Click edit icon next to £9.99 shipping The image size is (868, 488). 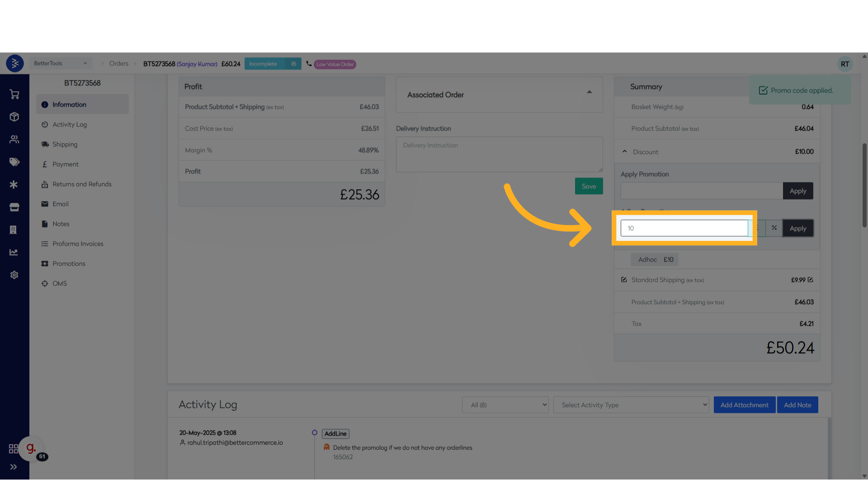coord(810,280)
